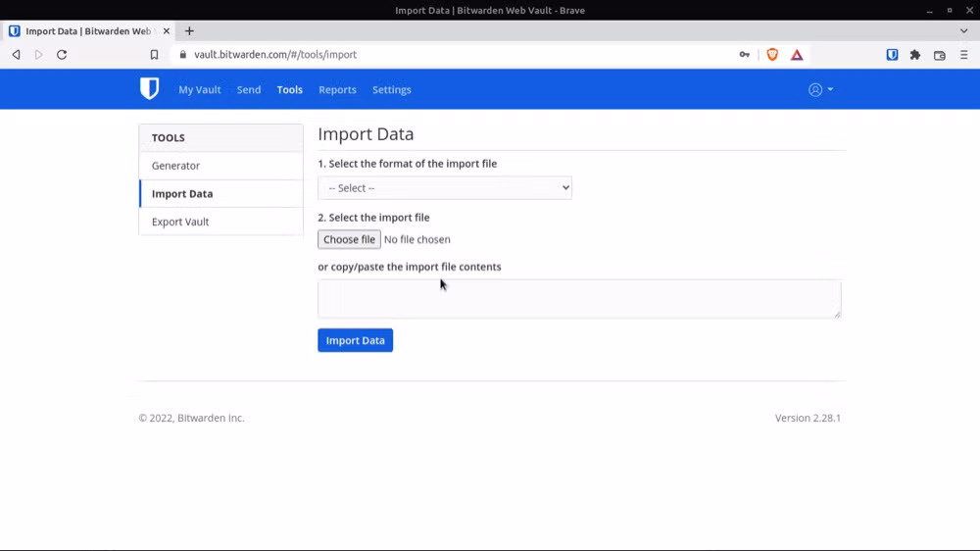Click the padlock site security icon
This screenshot has height=551, width=980.
click(182, 54)
